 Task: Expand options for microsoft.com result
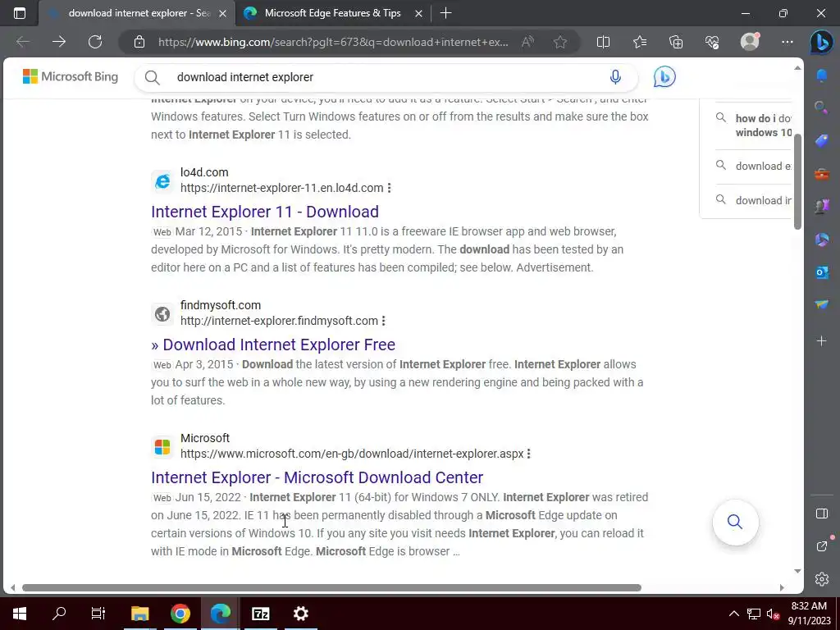pos(529,454)
